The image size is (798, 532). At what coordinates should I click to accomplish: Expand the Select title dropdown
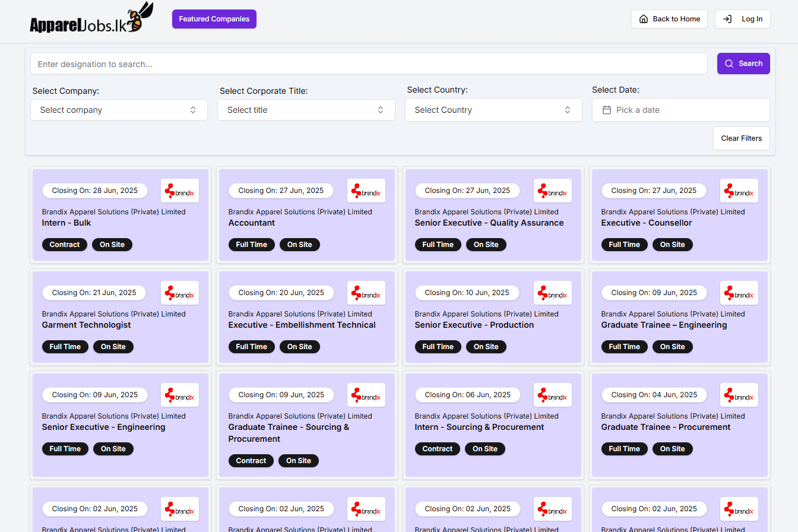tap(306, 110)
